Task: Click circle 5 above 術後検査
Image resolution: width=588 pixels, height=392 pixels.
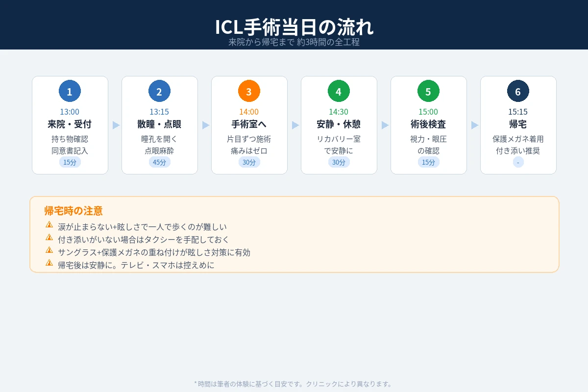Action: 428,91
